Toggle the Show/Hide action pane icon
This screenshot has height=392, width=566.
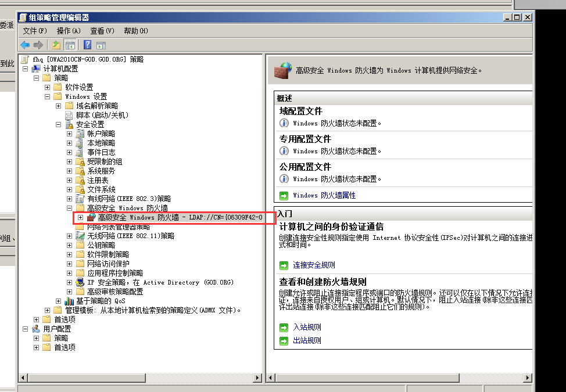click(x=101, y=45)
